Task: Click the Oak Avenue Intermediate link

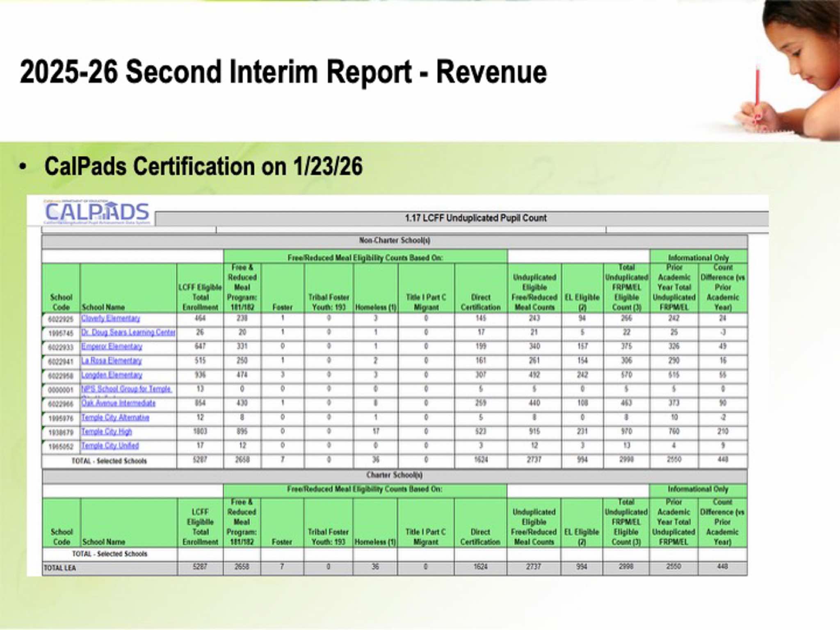Action: click(x=118, y=404)
